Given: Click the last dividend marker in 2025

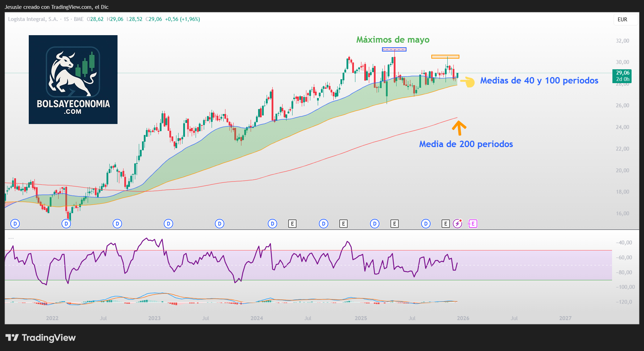Looking at the screenshot, I should (x=426, y=224).
